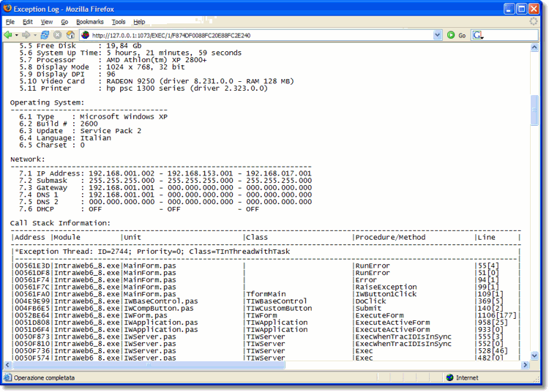Image resolution: width=549 pixels, height=392 pixels.
Task: Click the 'Call Stack Information:' heading
Action: pos(60,223)
